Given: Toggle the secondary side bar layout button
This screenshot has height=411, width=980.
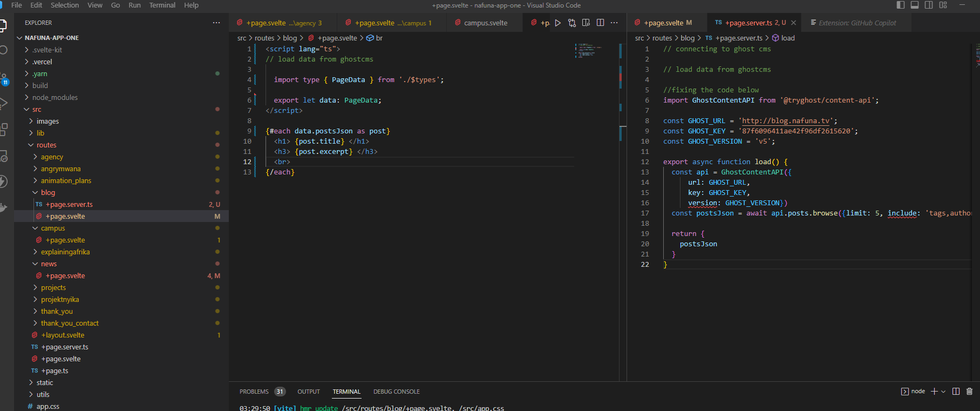Looking at the screenshot, I should tap(929, 5).
